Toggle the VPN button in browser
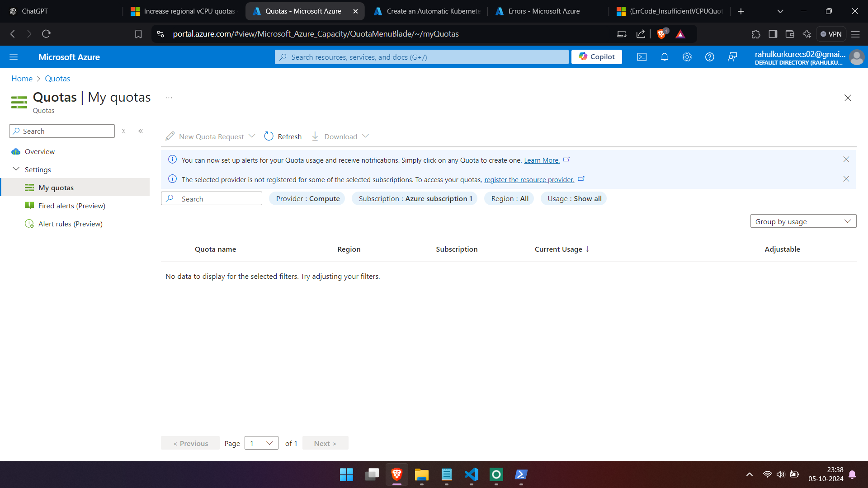Image resolution: width=868 pixels, height=488 pixels. (x=831, y=34)
